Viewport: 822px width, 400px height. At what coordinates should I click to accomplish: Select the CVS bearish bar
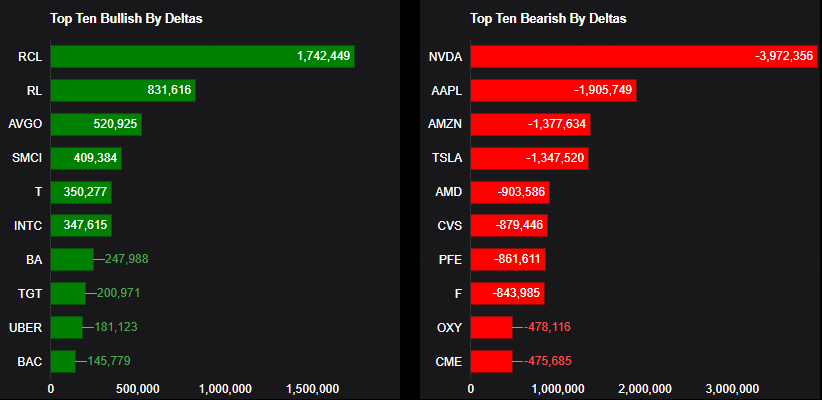tap(508, 225)
